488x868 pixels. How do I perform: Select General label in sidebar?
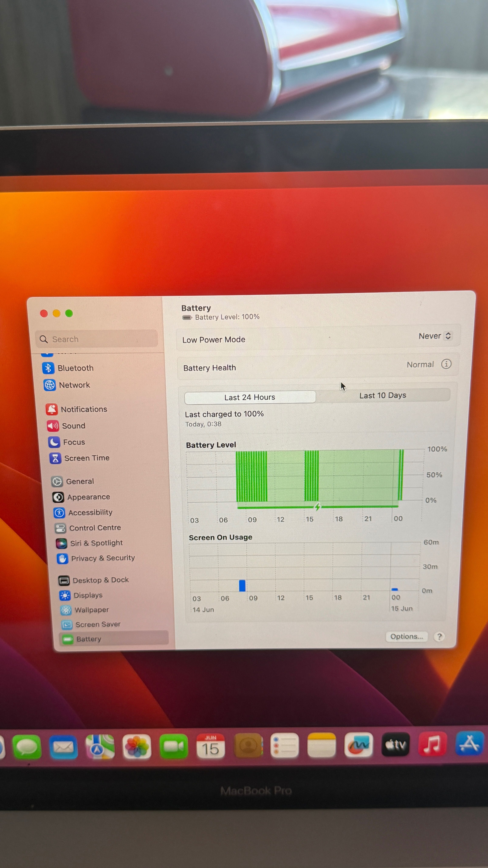pyautogui.click(x=80, y=482)
